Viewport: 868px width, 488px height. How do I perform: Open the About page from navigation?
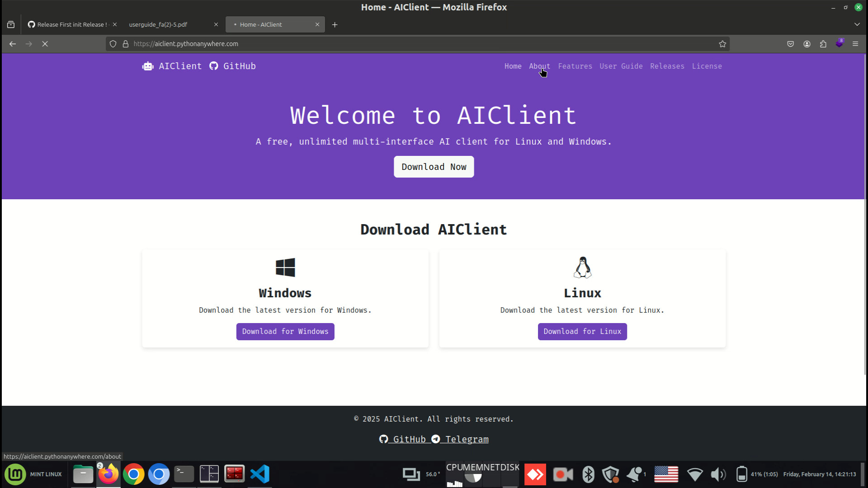[539, 66]
